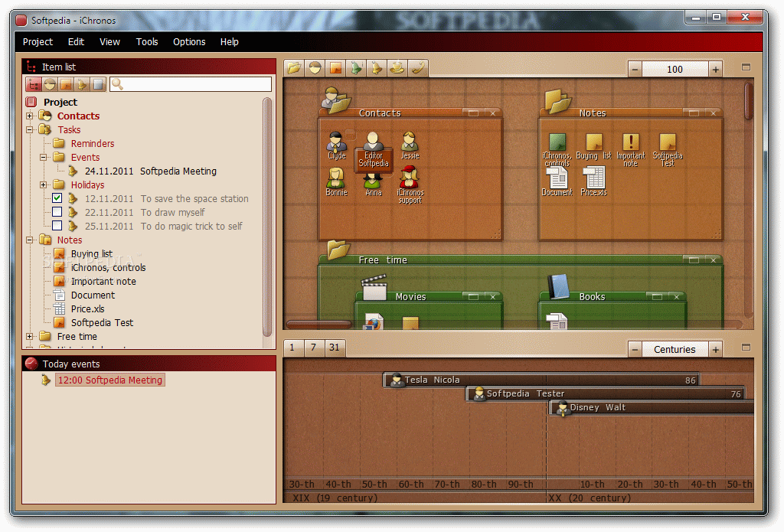This screenshot has height=532, width=784.
Task: Click the coffee cup holiday icon in desktop toolbar
Action: click(397, 68)
